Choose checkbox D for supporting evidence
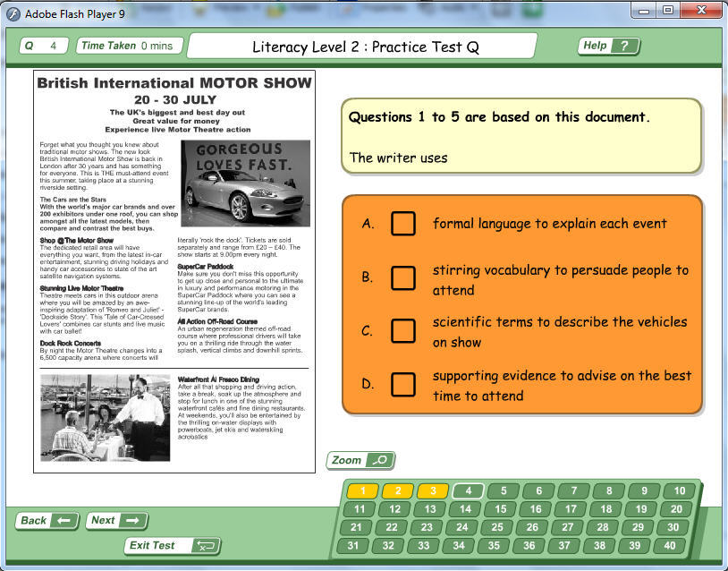 [403, 385]
